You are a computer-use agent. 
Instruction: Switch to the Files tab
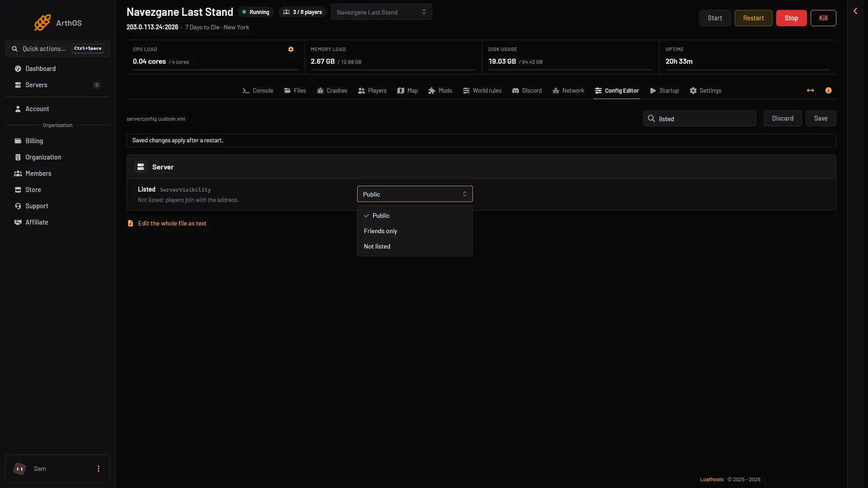[x=295, y=90]
